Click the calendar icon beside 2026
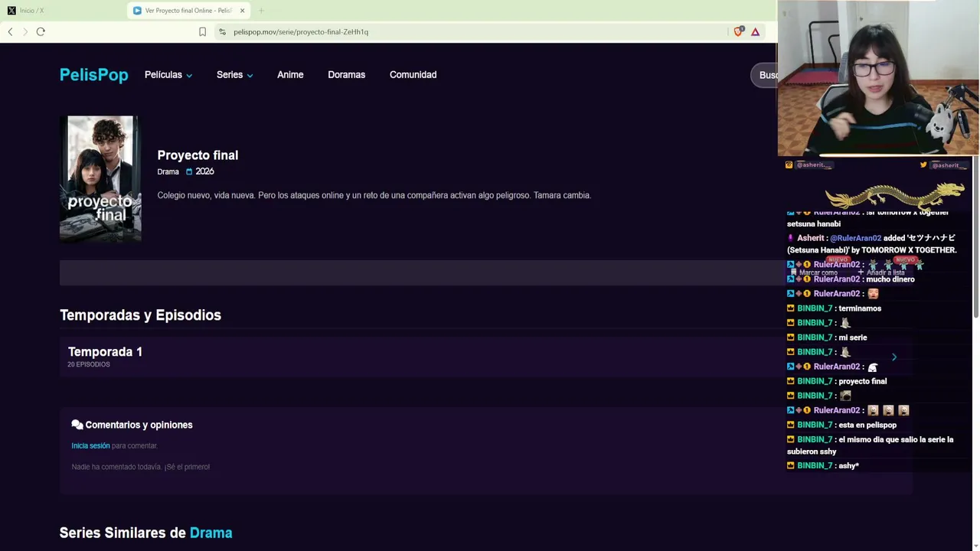 [189, 172]
